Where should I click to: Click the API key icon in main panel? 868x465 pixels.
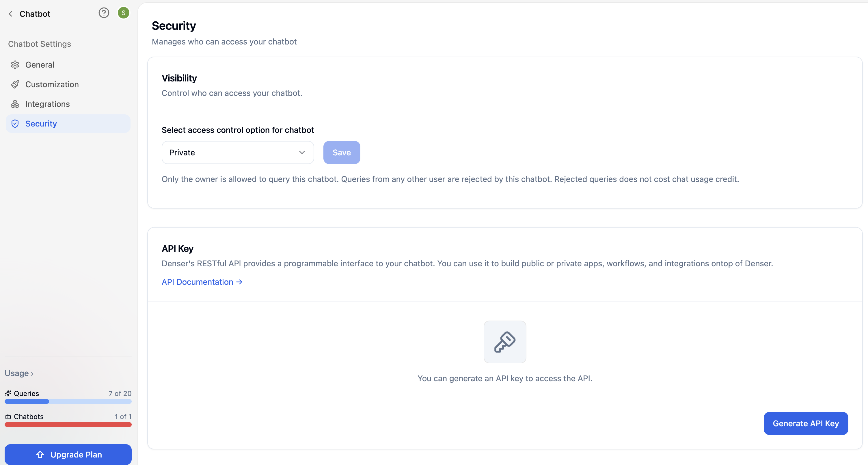pyautogui.click(x=505, y=342)
